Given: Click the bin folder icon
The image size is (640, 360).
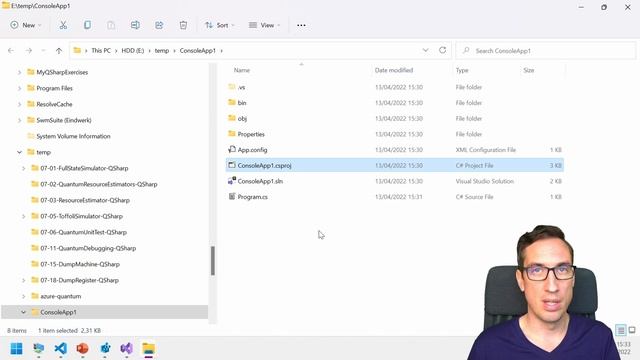Looking at the screenshot, I should (x=232, y=102).
